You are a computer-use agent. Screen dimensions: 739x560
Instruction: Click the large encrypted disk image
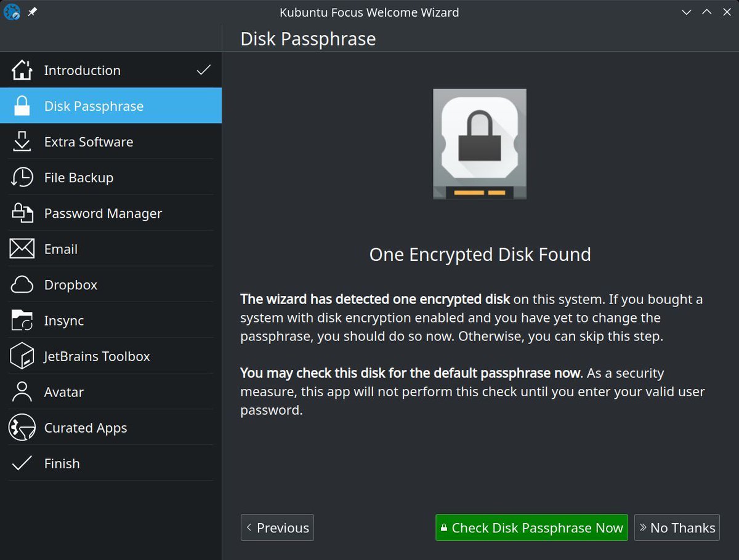coord(480,144)
